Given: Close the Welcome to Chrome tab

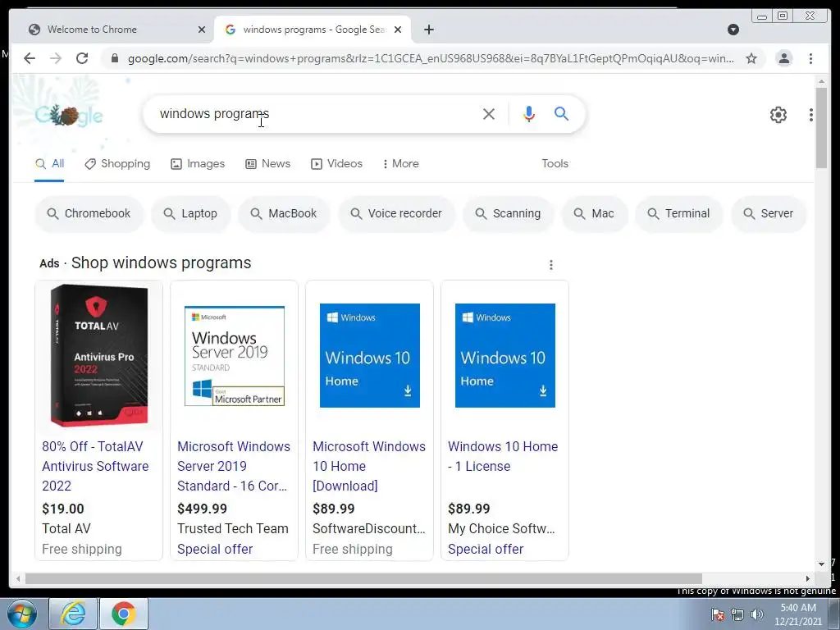Looking at the screenshot, I should click(202, 30).
